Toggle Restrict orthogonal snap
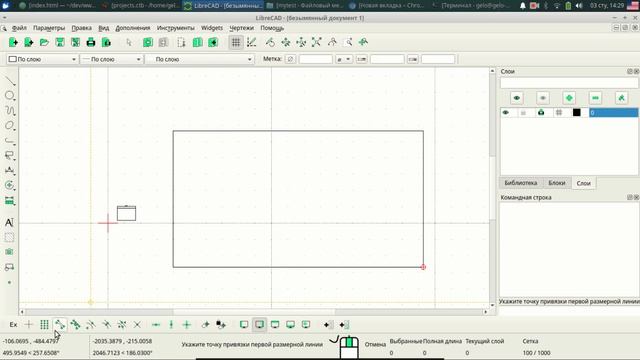This screenshot has width=640, height=360. tap(187, 325)
